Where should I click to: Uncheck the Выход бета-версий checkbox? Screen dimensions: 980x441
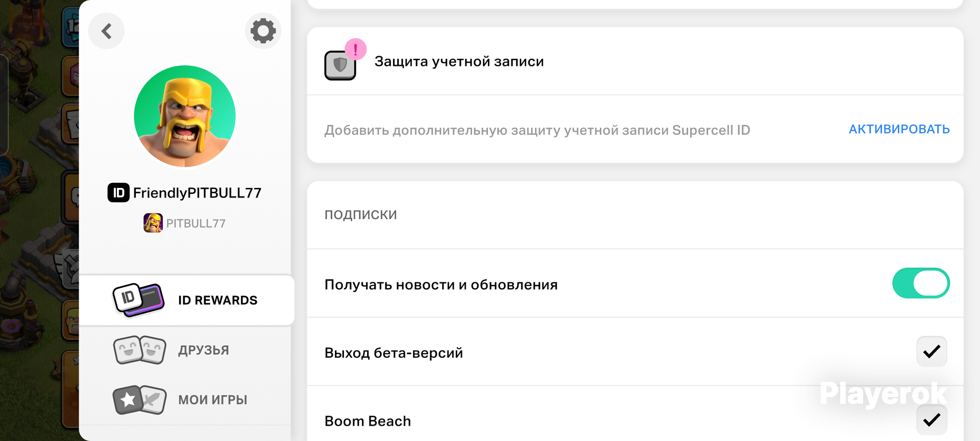tap(932, 352)
